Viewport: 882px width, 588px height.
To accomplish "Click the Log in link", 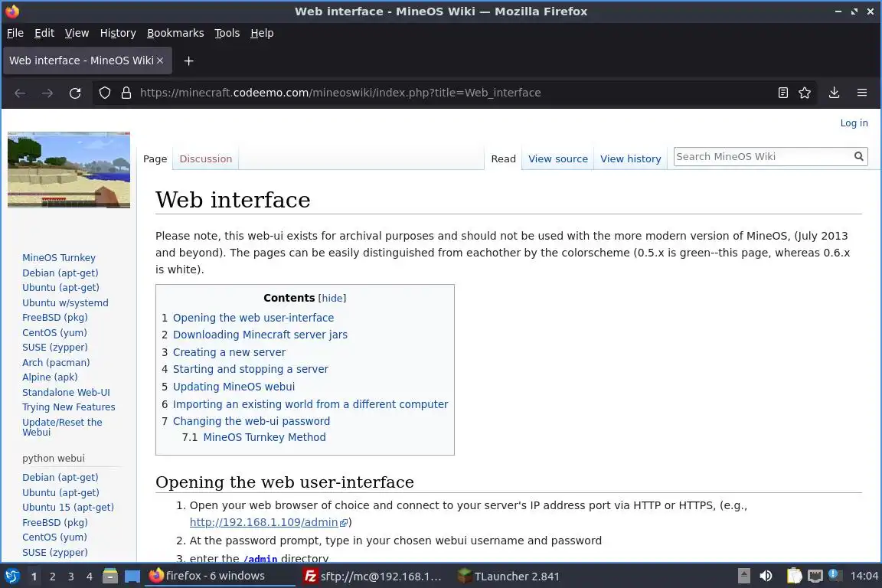I will 854,123.
